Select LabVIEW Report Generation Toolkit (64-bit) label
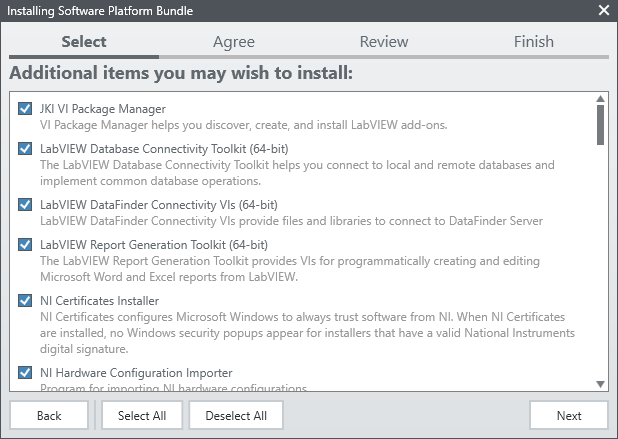618x439 pixels. (154, 245)
